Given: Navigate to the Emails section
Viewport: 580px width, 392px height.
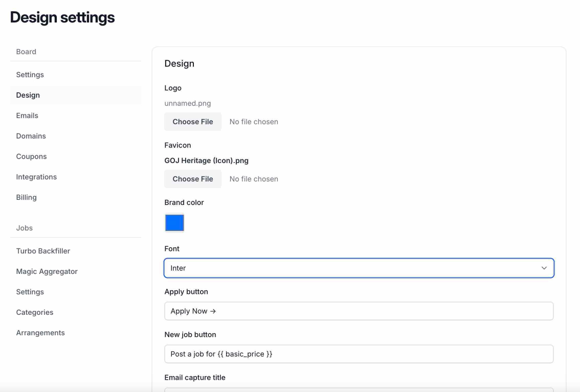Looking at the screenshot, I should pyautogui.click(x=27, y=115).
